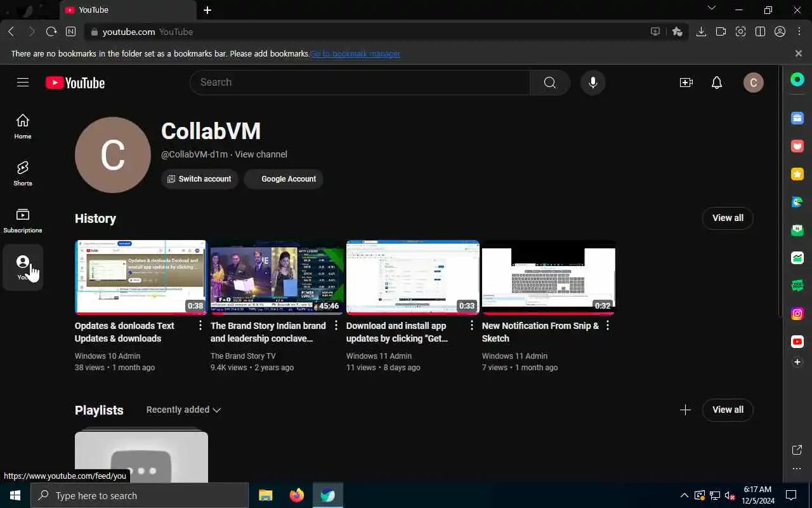Click the taskbar volume icon

point(730,495)
